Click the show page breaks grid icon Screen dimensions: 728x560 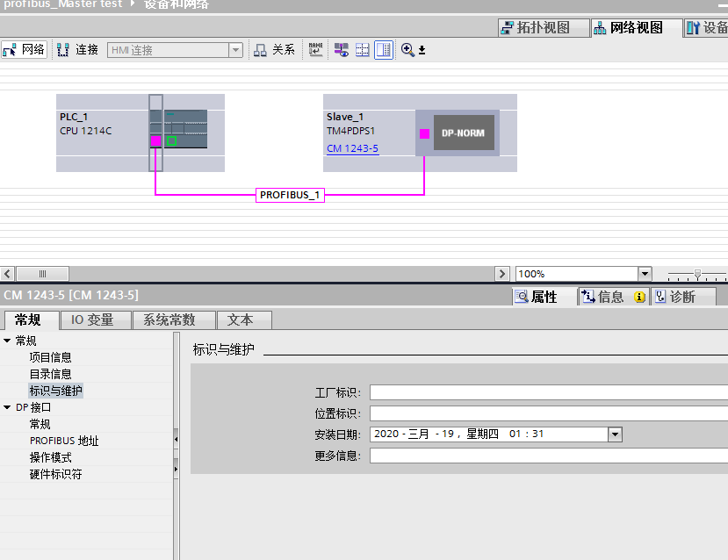(362, 50)
